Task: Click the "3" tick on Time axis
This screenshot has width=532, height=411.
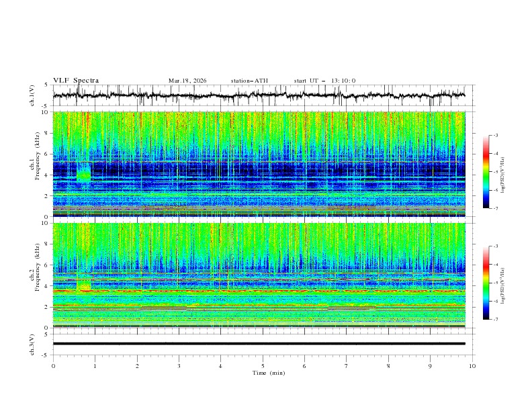Action: (179, 366)
